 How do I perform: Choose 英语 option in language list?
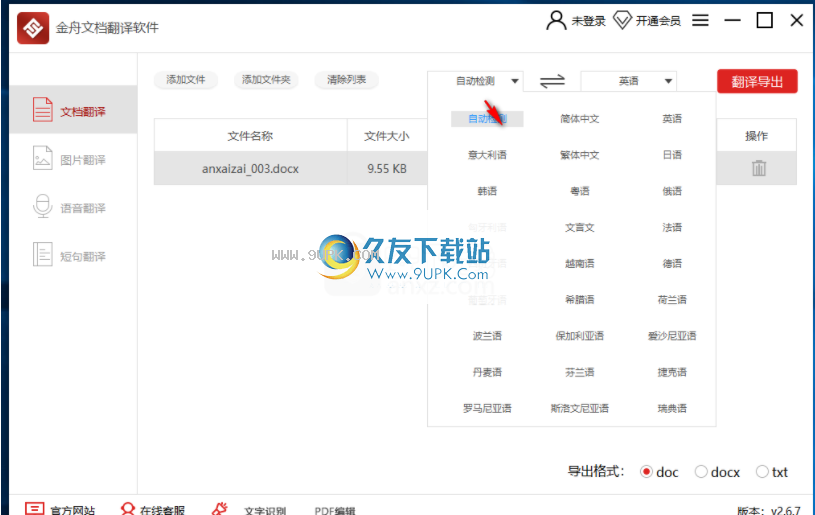(672, 118)
